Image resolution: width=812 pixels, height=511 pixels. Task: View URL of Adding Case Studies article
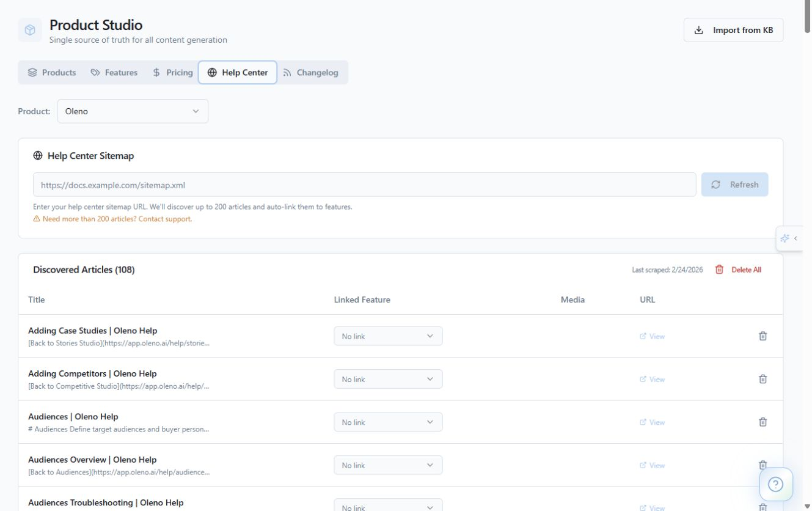[x=652, y=336]
